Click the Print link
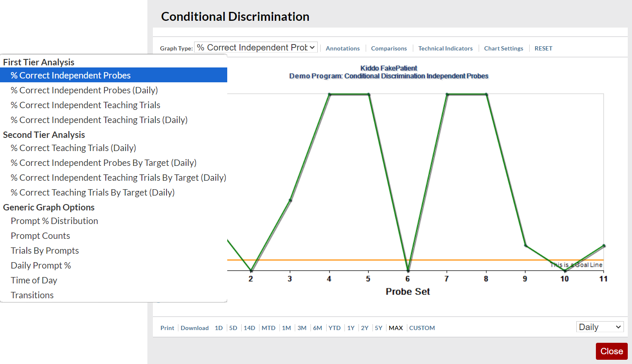This screenshot has height=364, width=632. [x=167, y=328]
